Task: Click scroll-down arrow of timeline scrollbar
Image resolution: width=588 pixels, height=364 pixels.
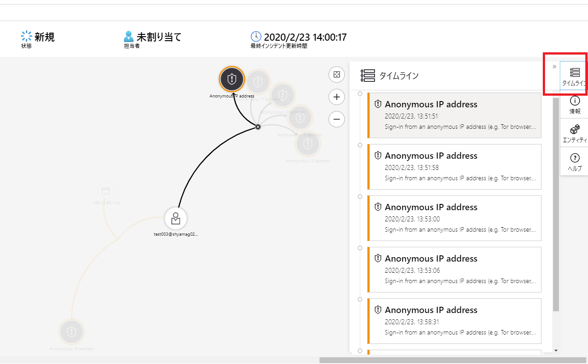Action: 556,351
